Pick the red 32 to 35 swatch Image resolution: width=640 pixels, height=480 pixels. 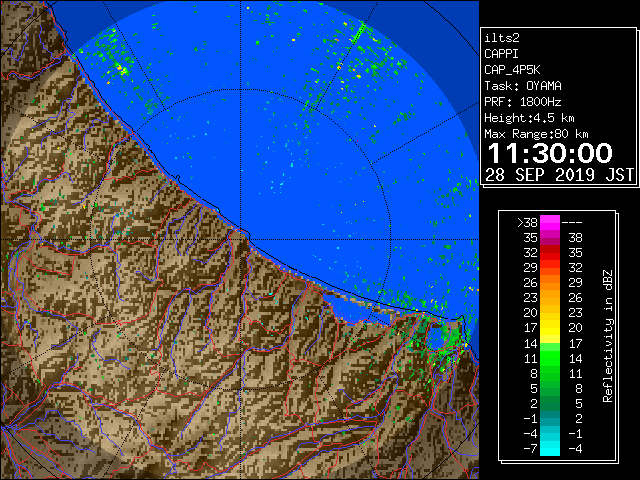click(x=550, y=253)
